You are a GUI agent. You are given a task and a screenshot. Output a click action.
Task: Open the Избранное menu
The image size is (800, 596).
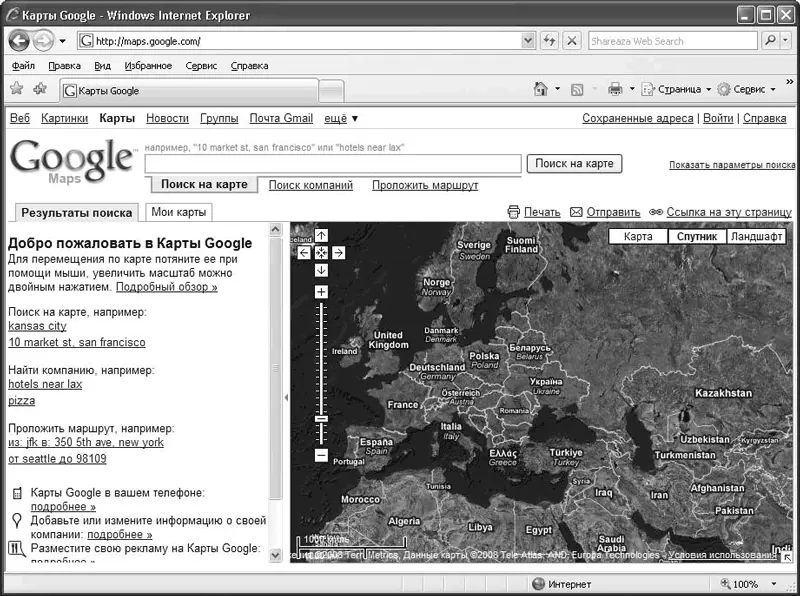pyautogui.click(x=148, y=66)
